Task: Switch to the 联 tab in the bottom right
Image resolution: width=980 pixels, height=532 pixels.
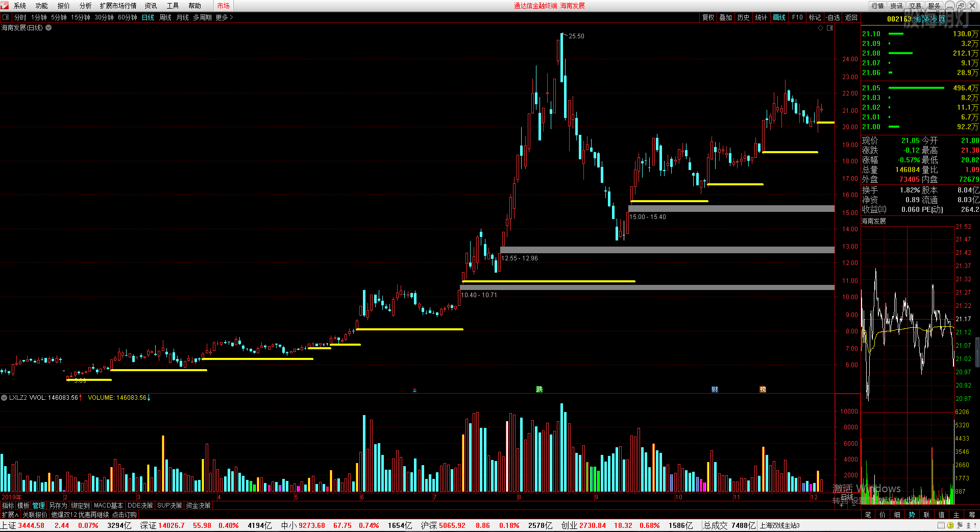Action: (927, 515)
